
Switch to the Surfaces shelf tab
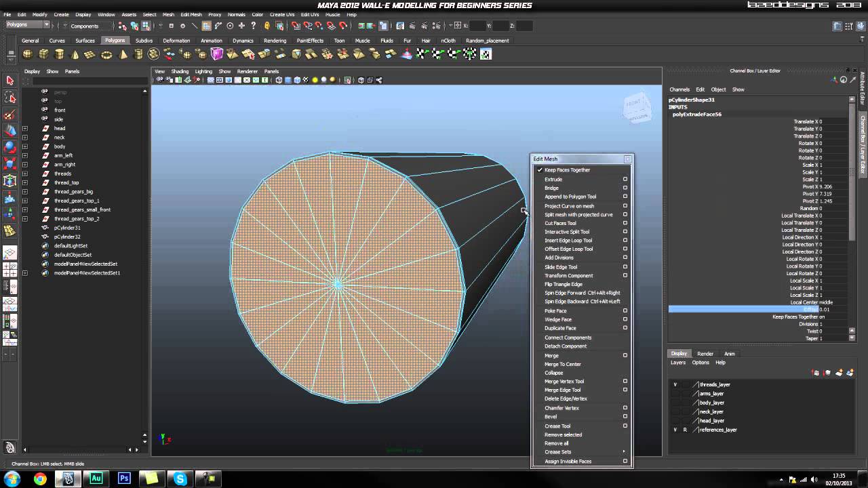coord(85,41)
